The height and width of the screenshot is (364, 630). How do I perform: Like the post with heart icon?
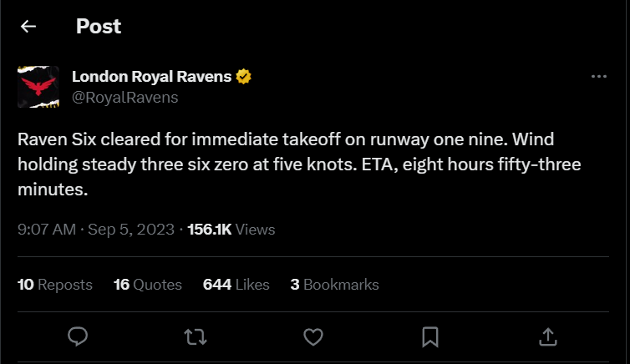(312, 336)
